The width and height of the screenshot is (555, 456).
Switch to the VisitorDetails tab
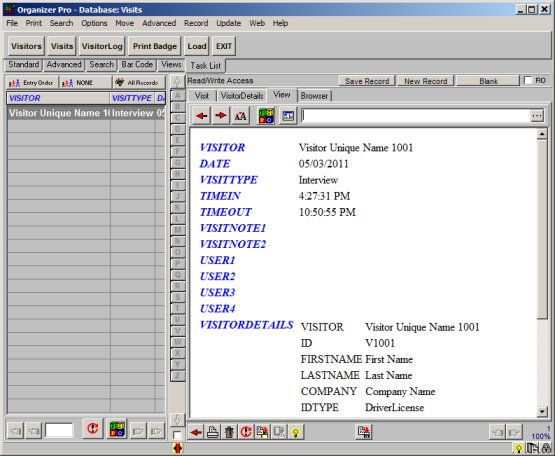pyautogui.click(x=242, y=96)
